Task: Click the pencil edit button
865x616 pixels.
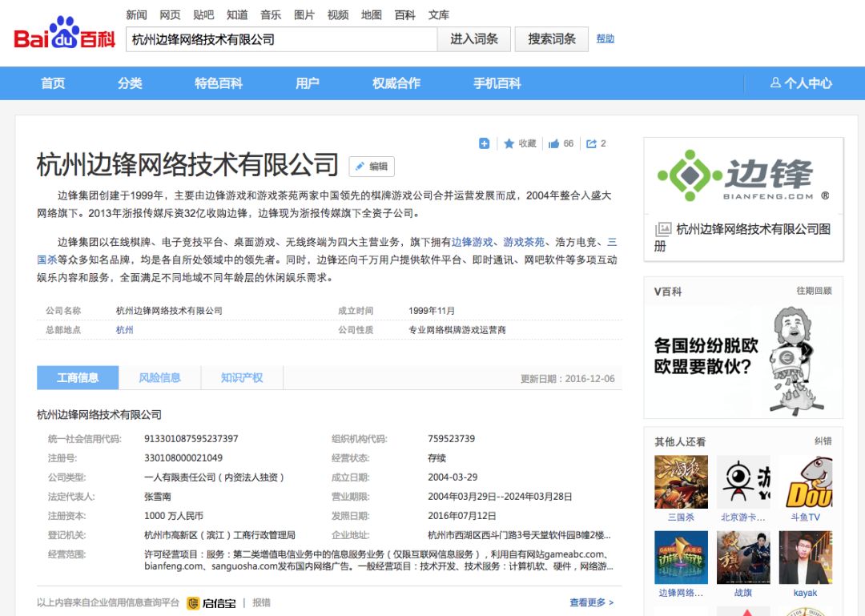Action: click(x=372, y=167)
